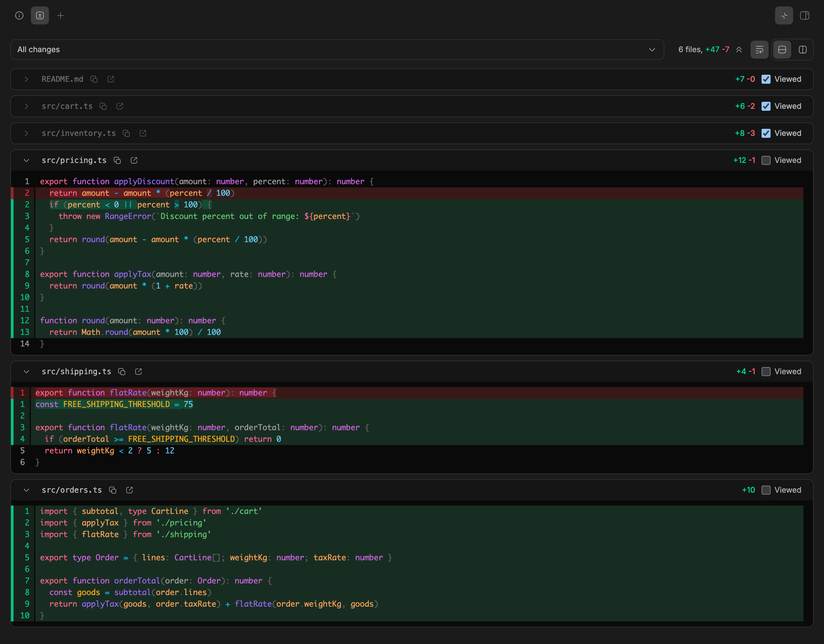Click the +10 stat on orders.ts
824x644 pixels.
point(749,490)
